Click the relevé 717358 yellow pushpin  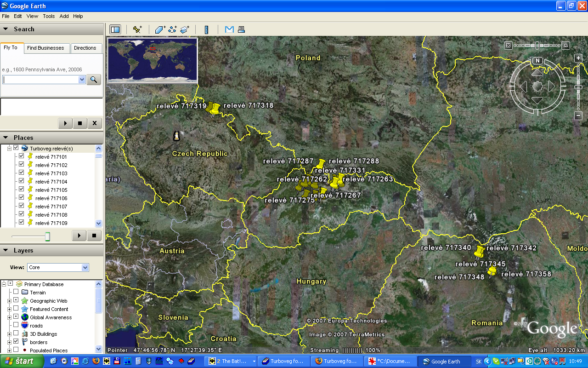point(492,271)
